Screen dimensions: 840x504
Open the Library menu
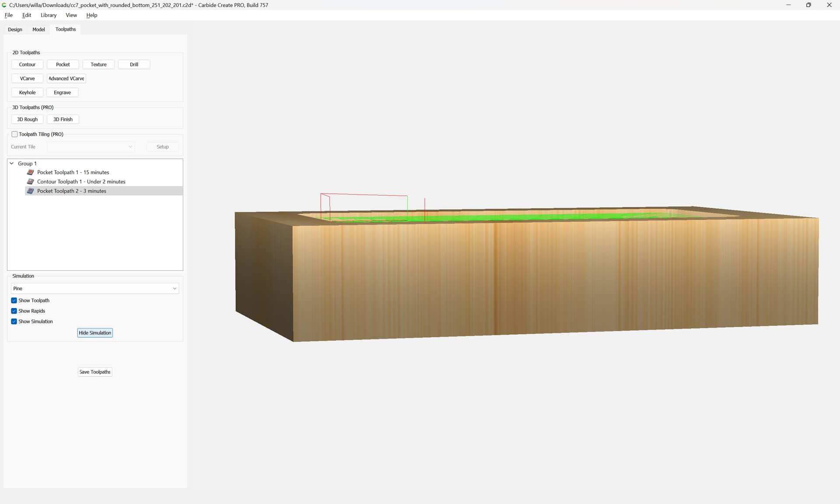[48, 15]
